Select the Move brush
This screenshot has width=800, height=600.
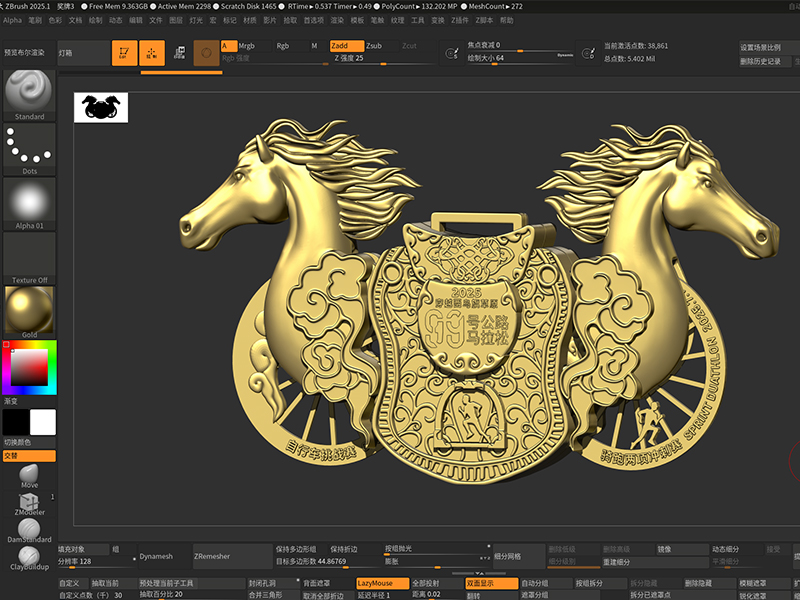29,476
